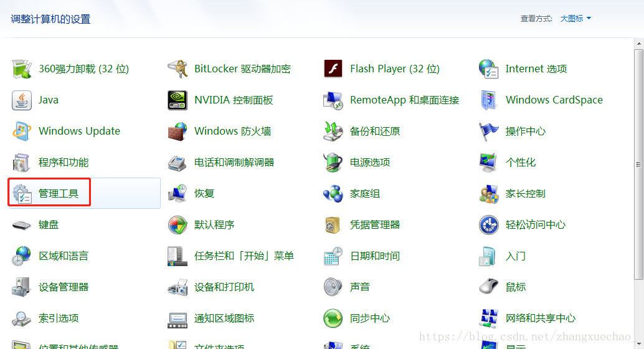Screen dimensions: 644x349
Task: Open the 设备管理器 icon
Action: (22, 287)
